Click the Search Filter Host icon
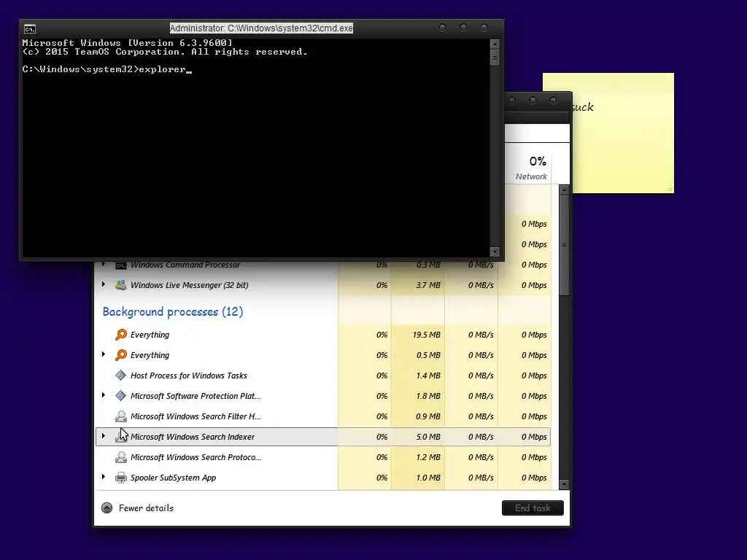747x560 pixels. (x=121, y=416)
